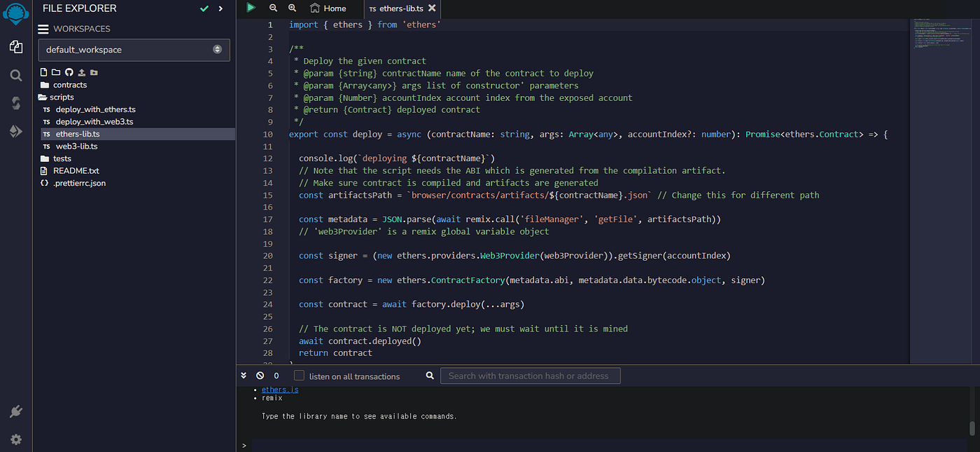Click the 'remix' text in terminal
The width and height of the screenshot is (980, 452).
[x=272, y=398]
